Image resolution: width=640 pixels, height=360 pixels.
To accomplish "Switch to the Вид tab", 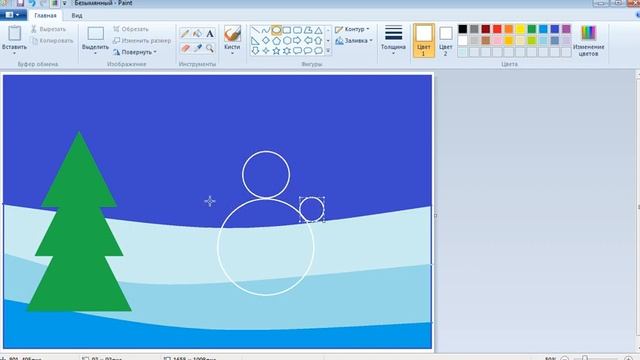I will (77, 16).
